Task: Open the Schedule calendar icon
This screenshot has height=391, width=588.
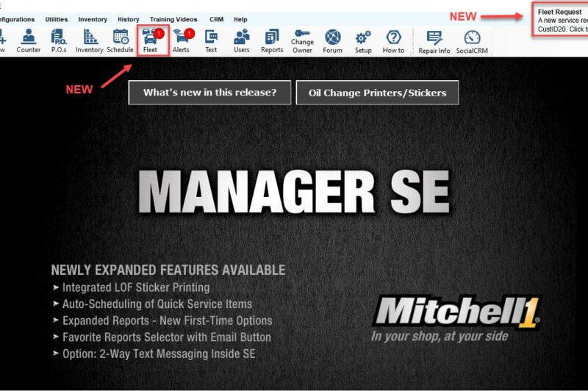Action: click(120, 41)
